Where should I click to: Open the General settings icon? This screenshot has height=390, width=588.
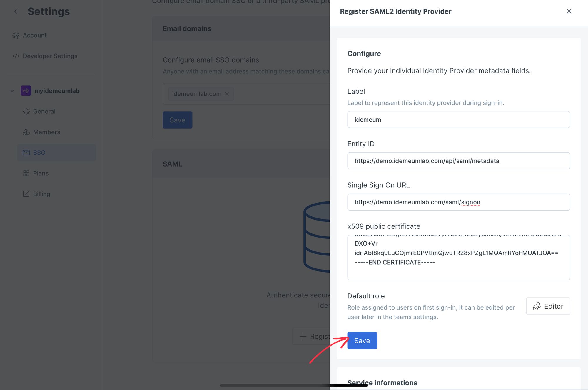click(x=26, y=111)
